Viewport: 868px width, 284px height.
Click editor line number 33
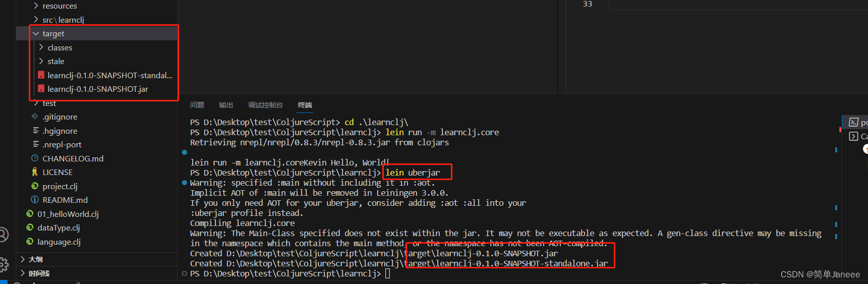tap(588, 4)
